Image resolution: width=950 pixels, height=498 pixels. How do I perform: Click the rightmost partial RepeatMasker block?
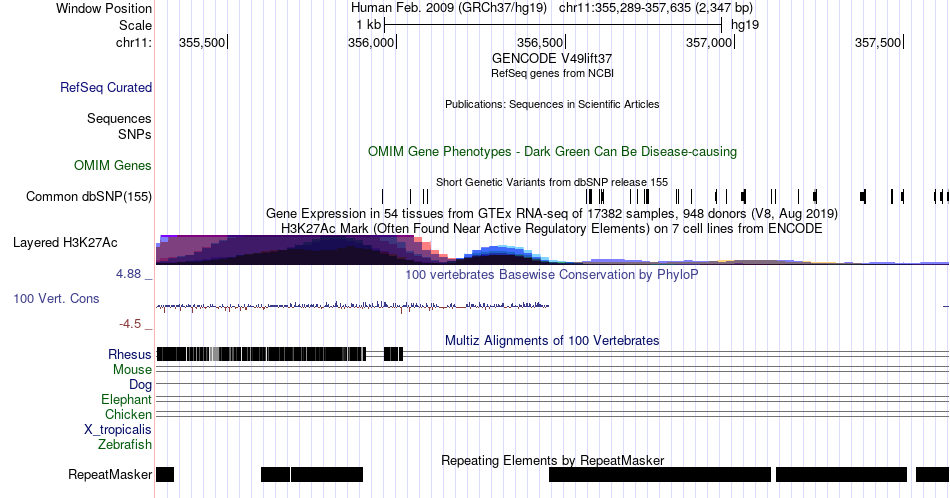pyautogui.click(x=932, y=474)
